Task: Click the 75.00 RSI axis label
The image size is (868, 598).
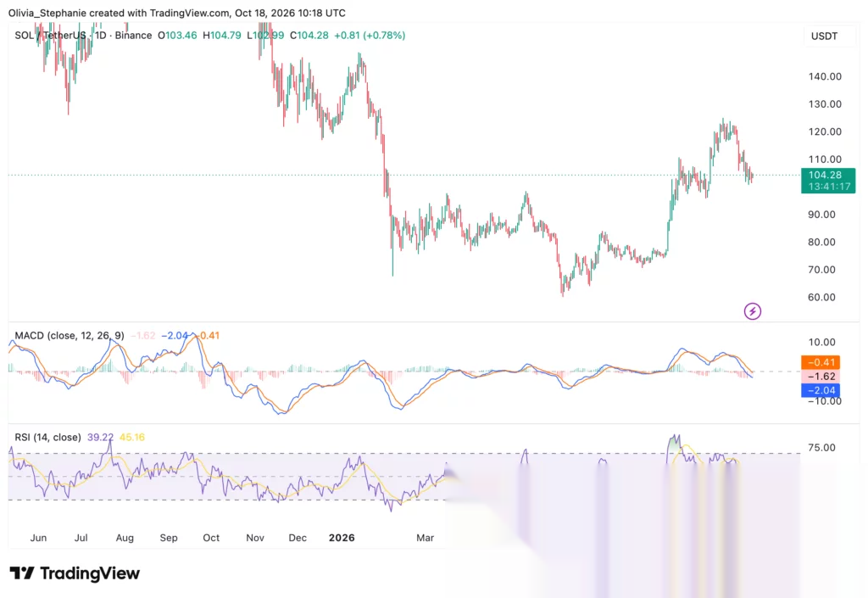Action: pos(821,447)
